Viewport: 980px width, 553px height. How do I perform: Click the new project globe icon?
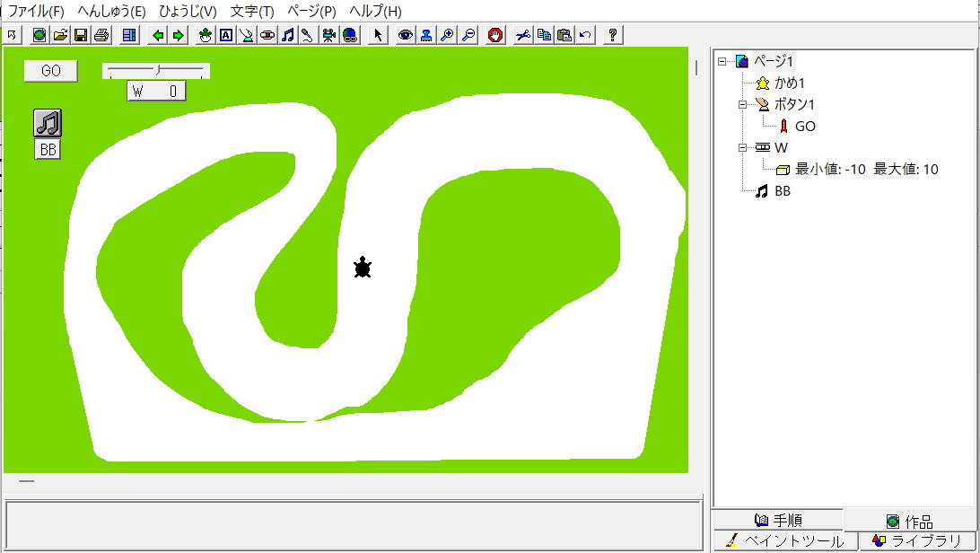pos(39,35)
